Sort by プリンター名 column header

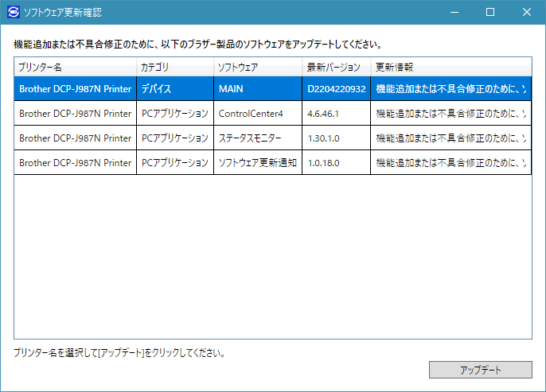(x=75, y=67)
